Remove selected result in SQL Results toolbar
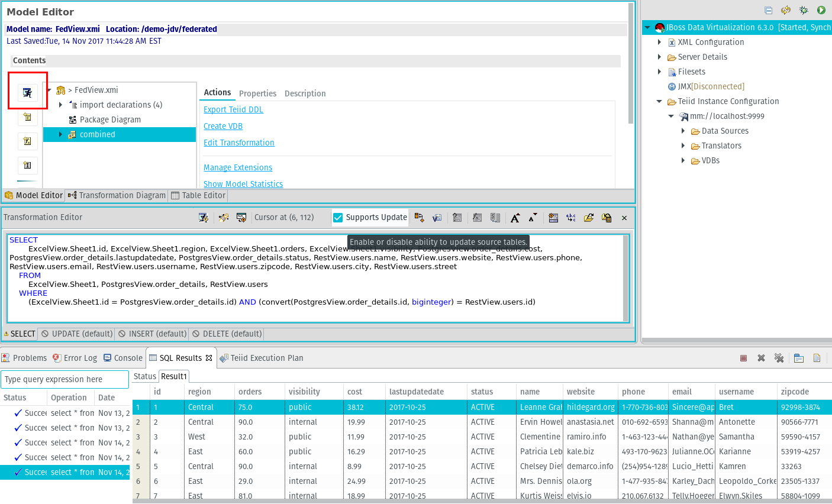Screen dimensions: 832x504 click(x=762, y=358)
